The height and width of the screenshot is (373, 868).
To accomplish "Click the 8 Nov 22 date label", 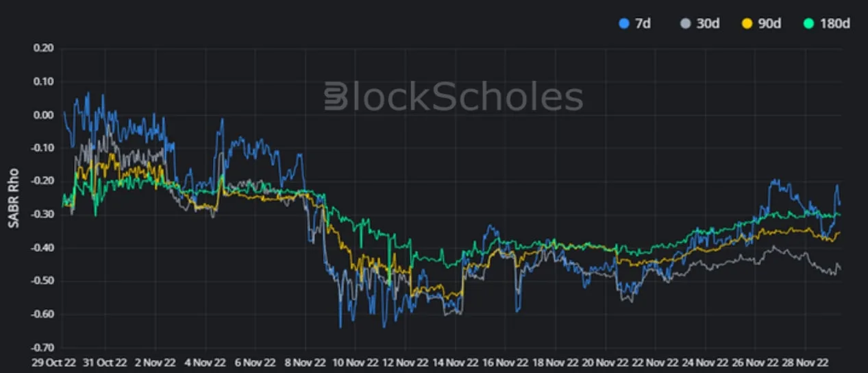I will (x=305, y=361).
